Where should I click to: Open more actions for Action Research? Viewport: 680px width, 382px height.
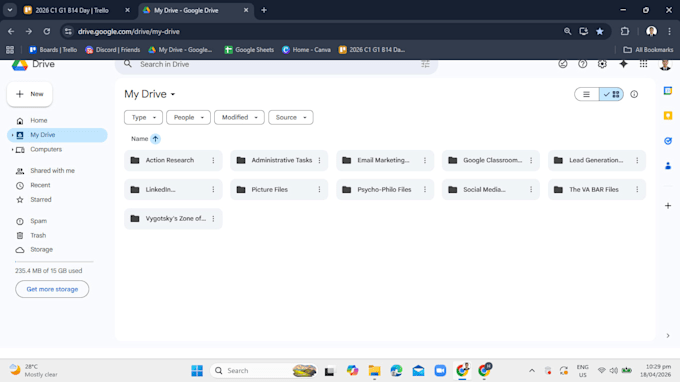point(213,160)
